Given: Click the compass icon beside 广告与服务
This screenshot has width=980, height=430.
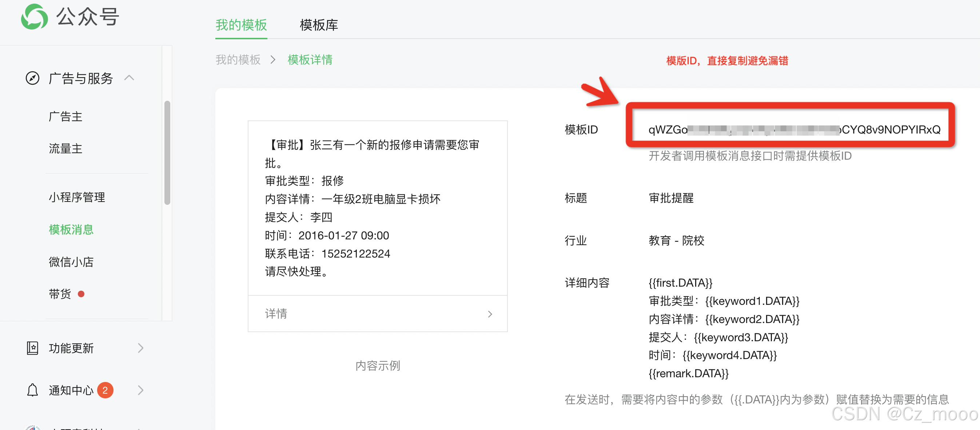Looking at the screenshot, I should [x=32, y=78].
